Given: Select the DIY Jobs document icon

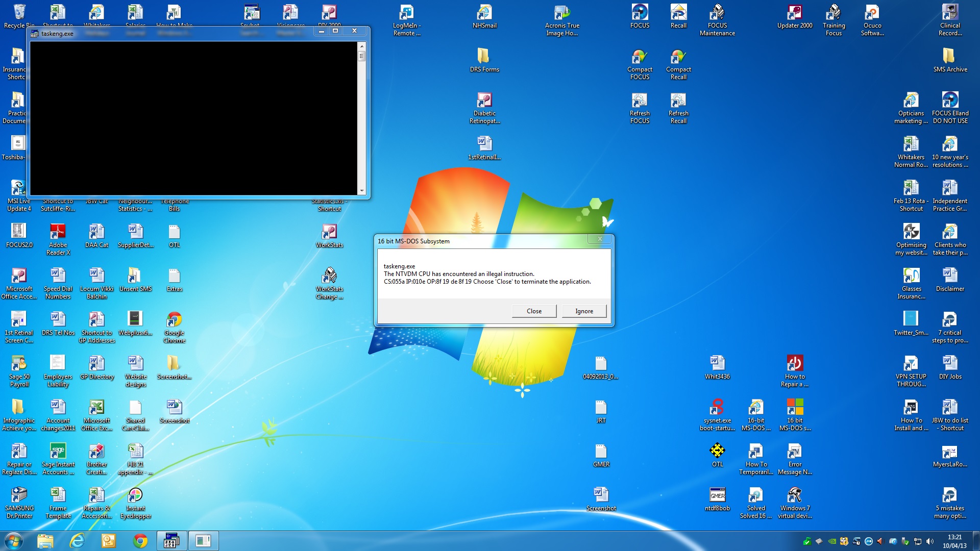Looking at the screenshot, I should click(x=950, y=368).
